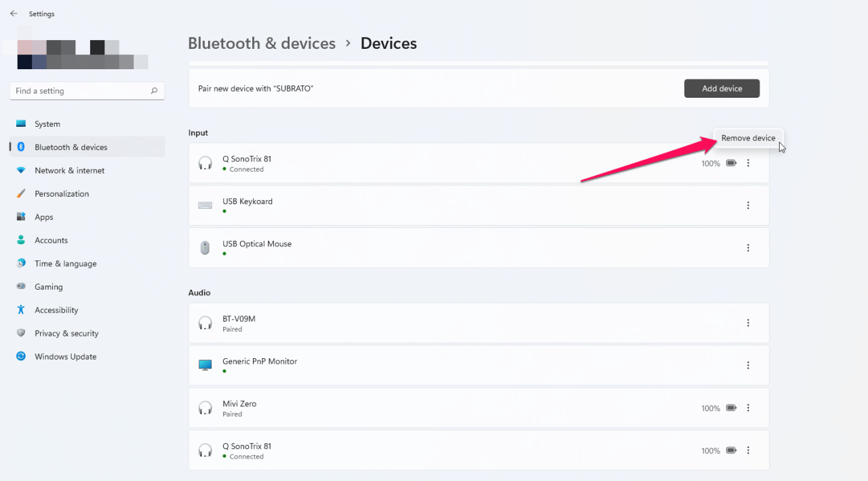Open Gaming settings via its icon
Image resolution: width=868 pixels, height=481 pixels.
[21, 286]
